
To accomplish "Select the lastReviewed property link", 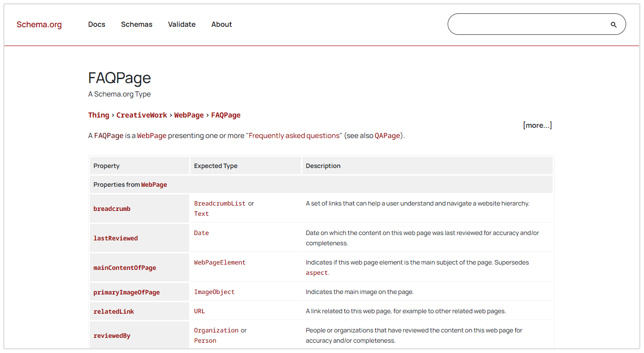I will tap(115, 238).
